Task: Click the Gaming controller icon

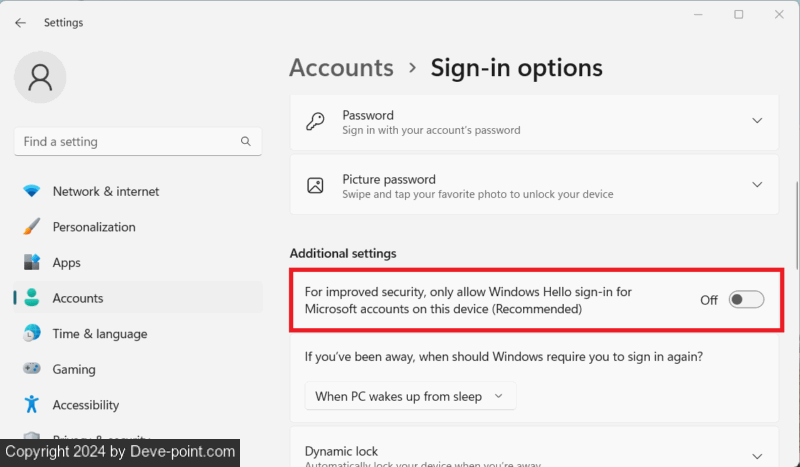Action: click(x=32, y=370)
